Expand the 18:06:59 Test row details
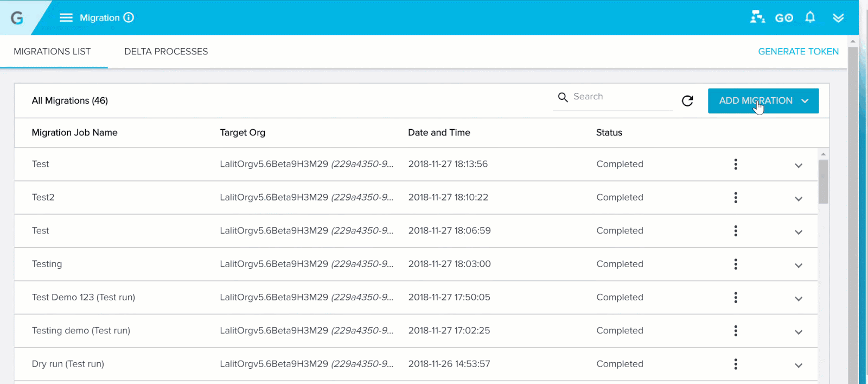Viewport: 868px width, 384px height. coord(799,232)
